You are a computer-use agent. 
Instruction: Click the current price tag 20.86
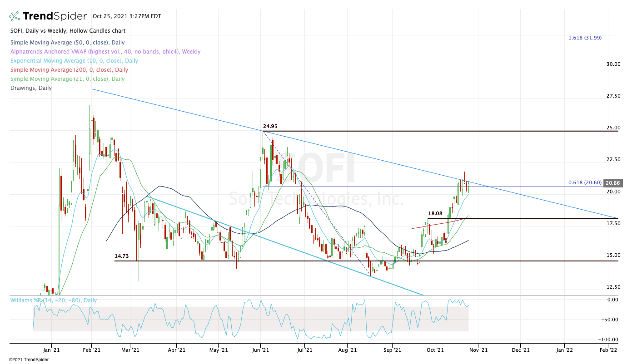[612, 183]
